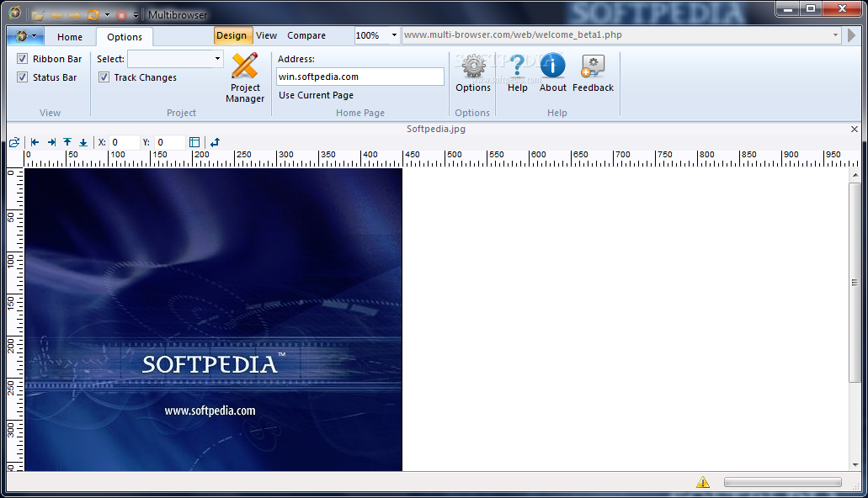Click the home page Address input field

359,77
